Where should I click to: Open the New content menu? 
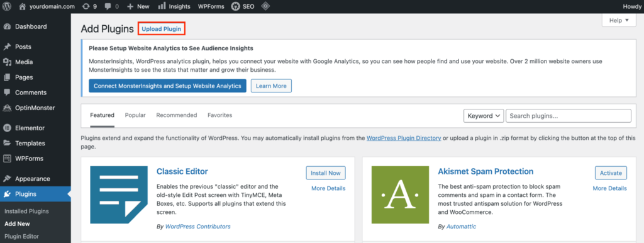click(x=138, y=6)
